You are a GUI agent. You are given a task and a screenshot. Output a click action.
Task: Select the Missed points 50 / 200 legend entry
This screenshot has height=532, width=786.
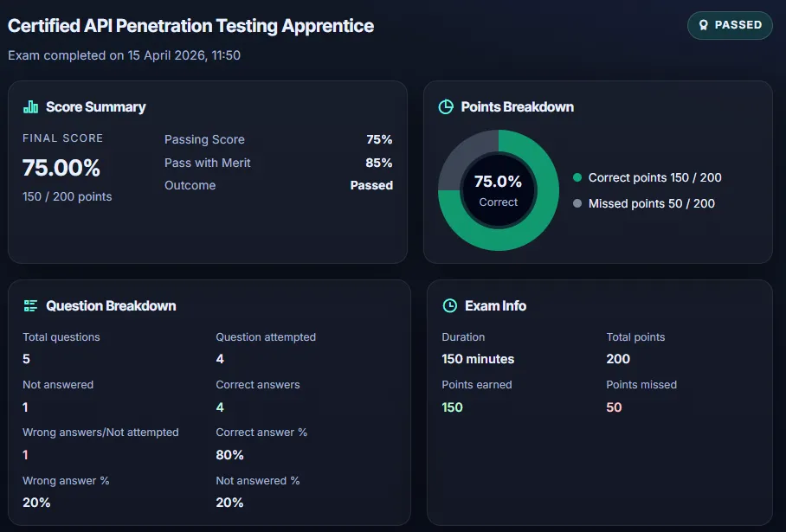[651, 203]
